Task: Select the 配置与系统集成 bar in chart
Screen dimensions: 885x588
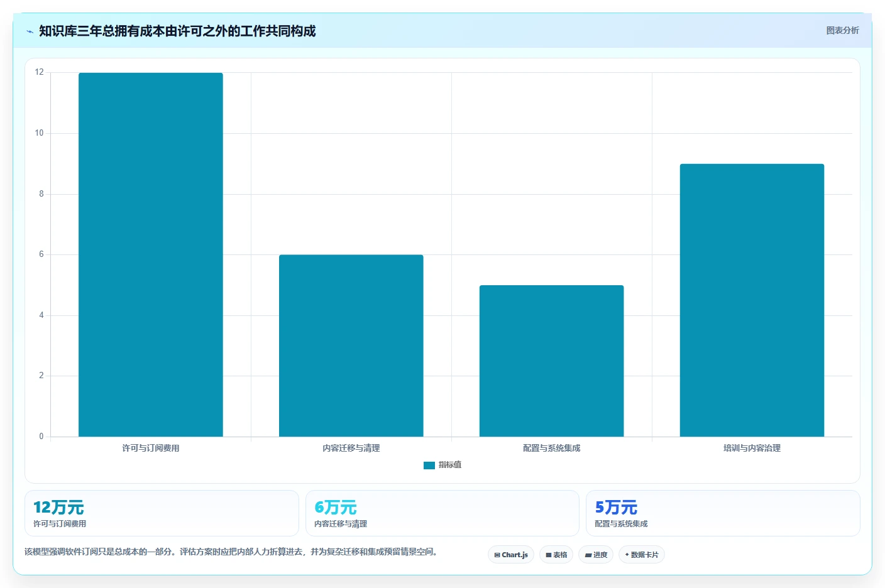Action: point(552,361)
